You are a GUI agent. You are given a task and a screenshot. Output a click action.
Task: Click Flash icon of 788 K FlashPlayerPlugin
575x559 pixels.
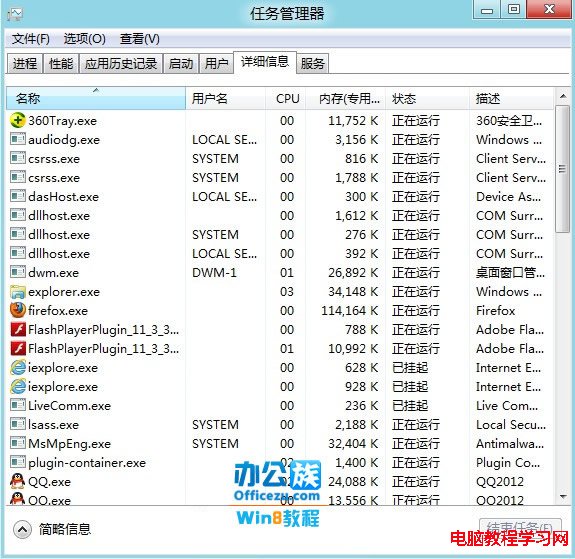18,329
